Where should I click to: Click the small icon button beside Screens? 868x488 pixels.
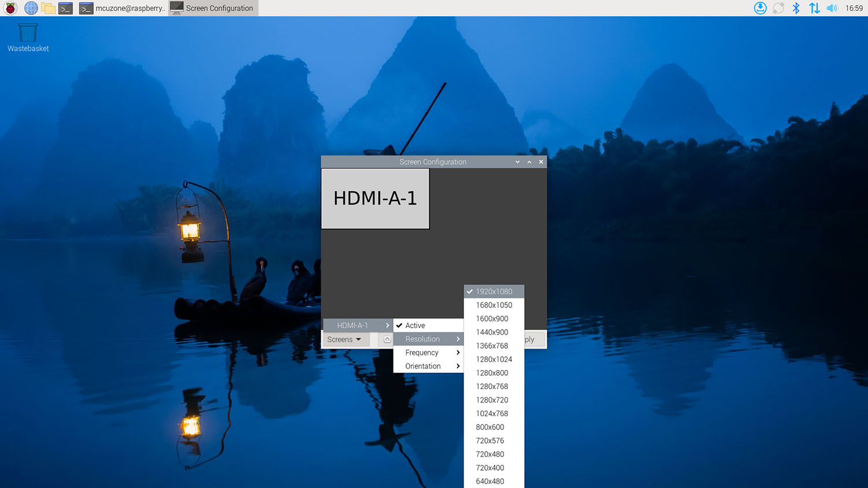[387, 339]
